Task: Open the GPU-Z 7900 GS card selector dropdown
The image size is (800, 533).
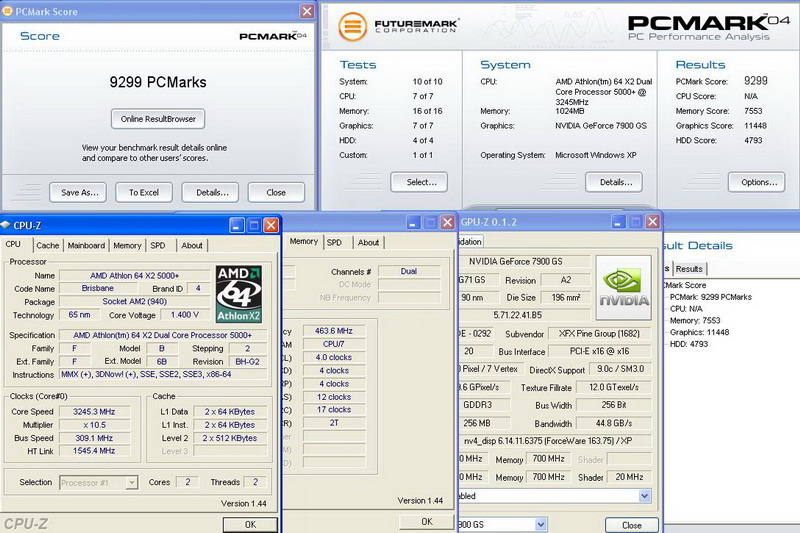Action: pos(541,524)
